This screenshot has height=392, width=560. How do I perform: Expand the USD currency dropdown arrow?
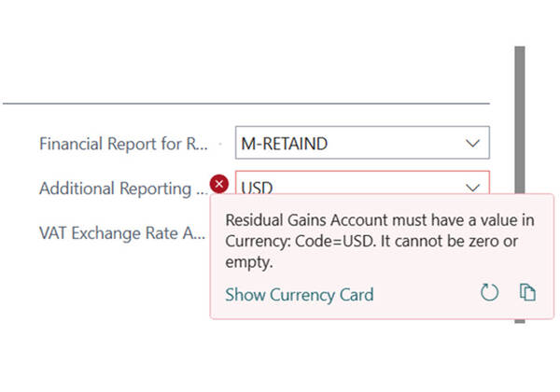click(x=470, y=186)
